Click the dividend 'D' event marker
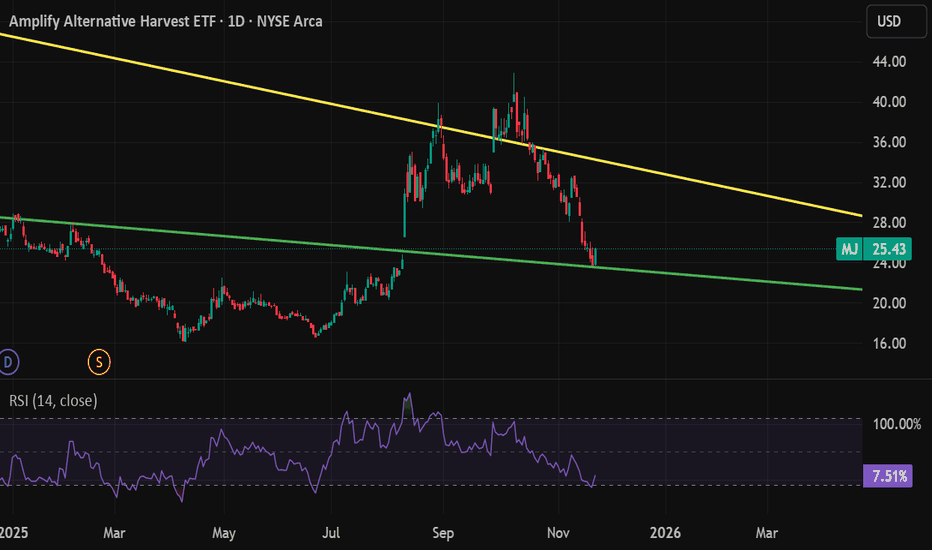This screenshot has height=550, width=932. [x=9, y=360]
